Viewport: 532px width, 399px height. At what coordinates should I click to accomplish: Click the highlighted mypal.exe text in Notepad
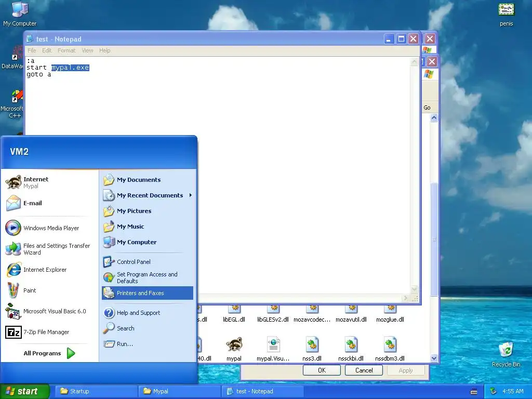[70, 68]
